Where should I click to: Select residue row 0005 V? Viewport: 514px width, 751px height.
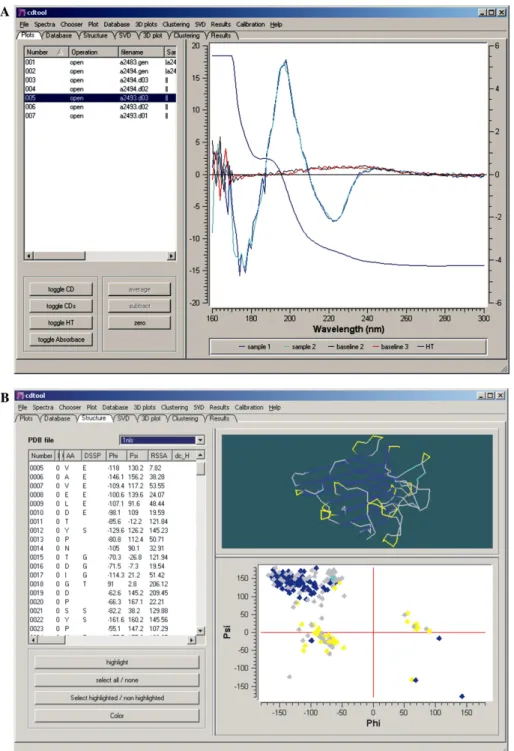(x=113, y=468)
